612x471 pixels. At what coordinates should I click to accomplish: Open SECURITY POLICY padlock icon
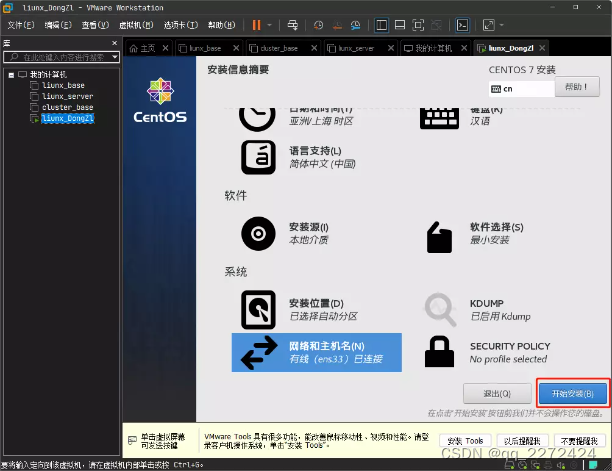click(439, 352)
